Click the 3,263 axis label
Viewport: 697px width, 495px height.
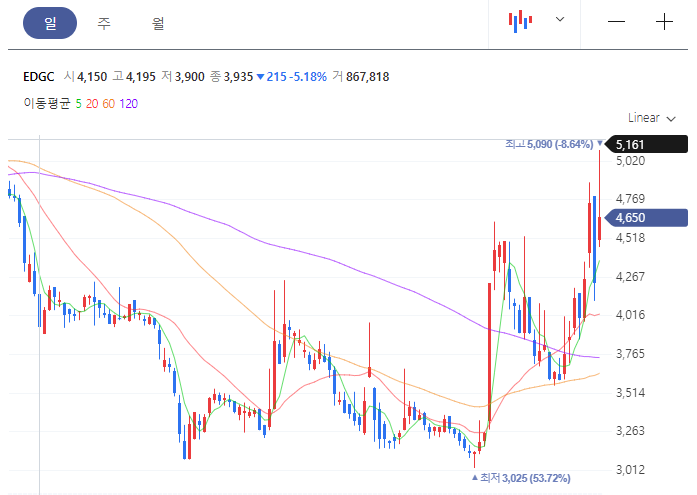tap(630, 431)
